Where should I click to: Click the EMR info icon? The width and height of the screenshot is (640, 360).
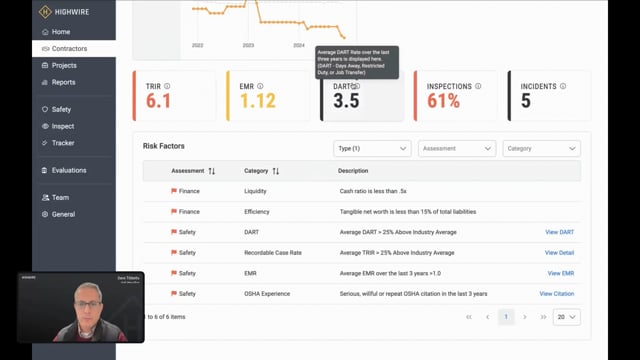260,86
